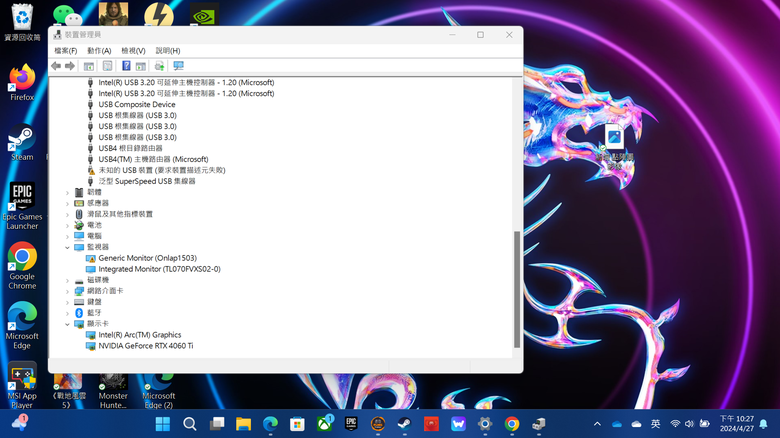Open File Explorer from the taskbar
780x438 pixels.
point(243,424)
